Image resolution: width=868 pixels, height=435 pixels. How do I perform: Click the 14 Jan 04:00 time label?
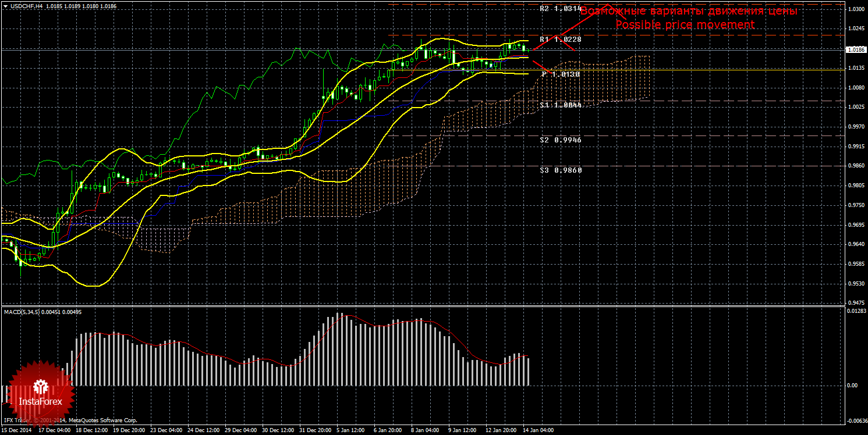[538, 431]
